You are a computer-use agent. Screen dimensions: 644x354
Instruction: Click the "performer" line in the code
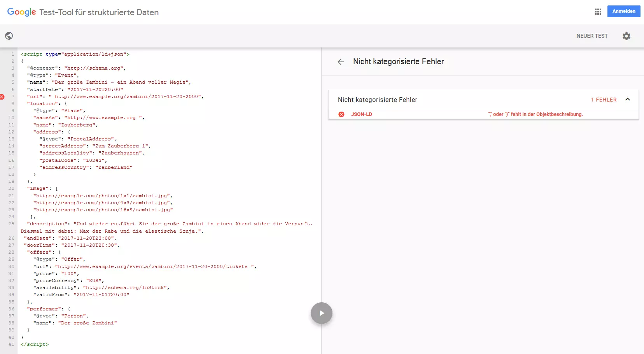(x=48, y=309)
